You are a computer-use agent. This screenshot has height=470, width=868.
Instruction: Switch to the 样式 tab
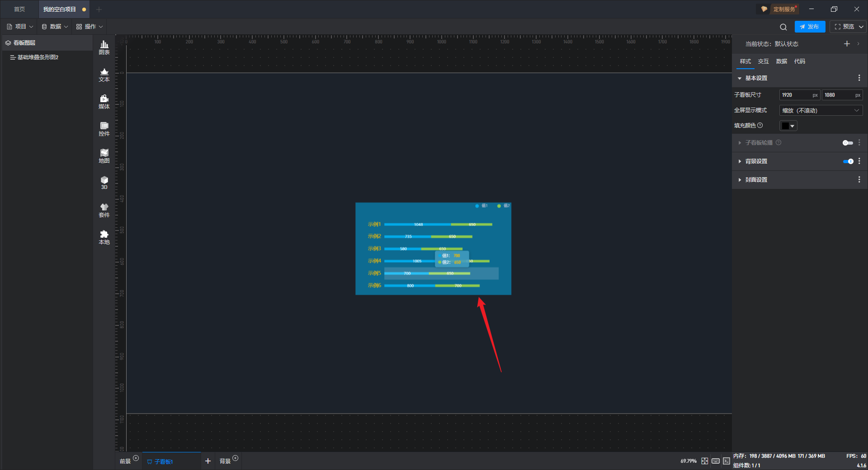coord(745,61)
